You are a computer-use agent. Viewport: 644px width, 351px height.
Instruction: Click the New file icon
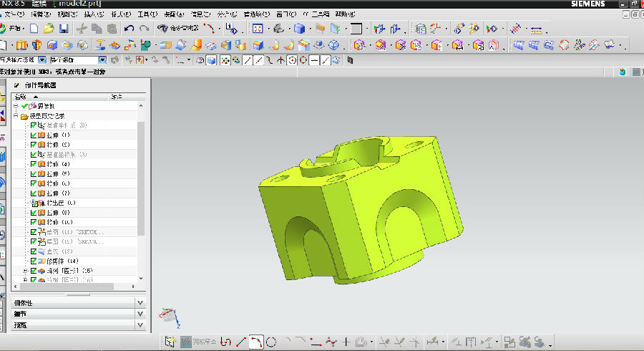(x=34, y=29)
